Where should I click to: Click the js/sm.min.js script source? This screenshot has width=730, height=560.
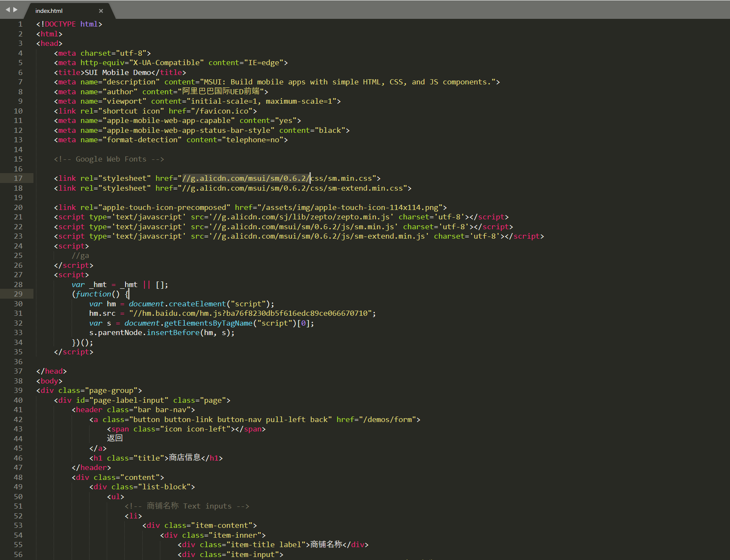tap(303, 227)
